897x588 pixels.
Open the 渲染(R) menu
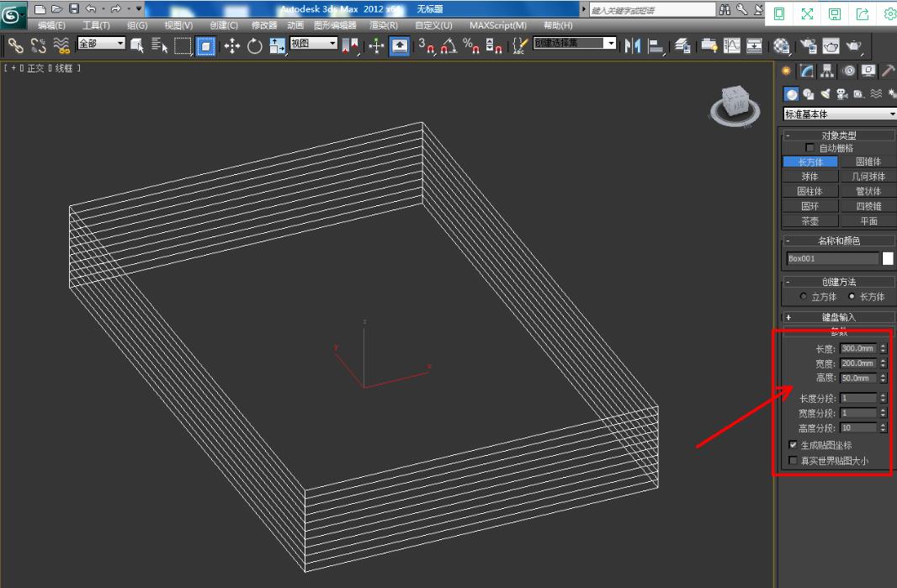click(x=384, y=25)
